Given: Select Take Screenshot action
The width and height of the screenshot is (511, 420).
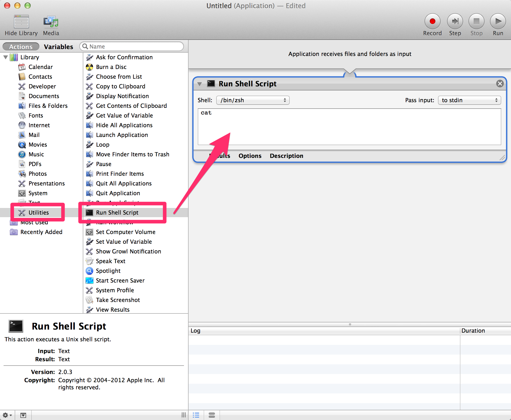Looking at the screenshot, I should (118, 300).
